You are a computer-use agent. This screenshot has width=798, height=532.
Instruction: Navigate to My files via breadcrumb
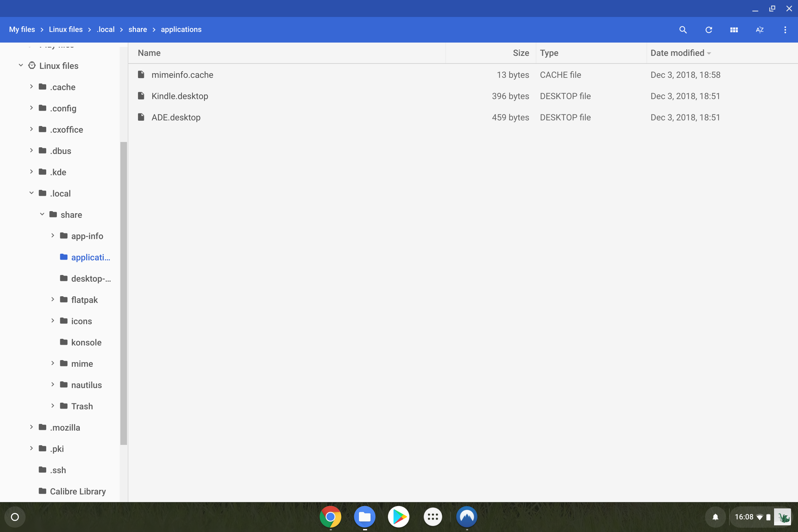coord(22,30)
